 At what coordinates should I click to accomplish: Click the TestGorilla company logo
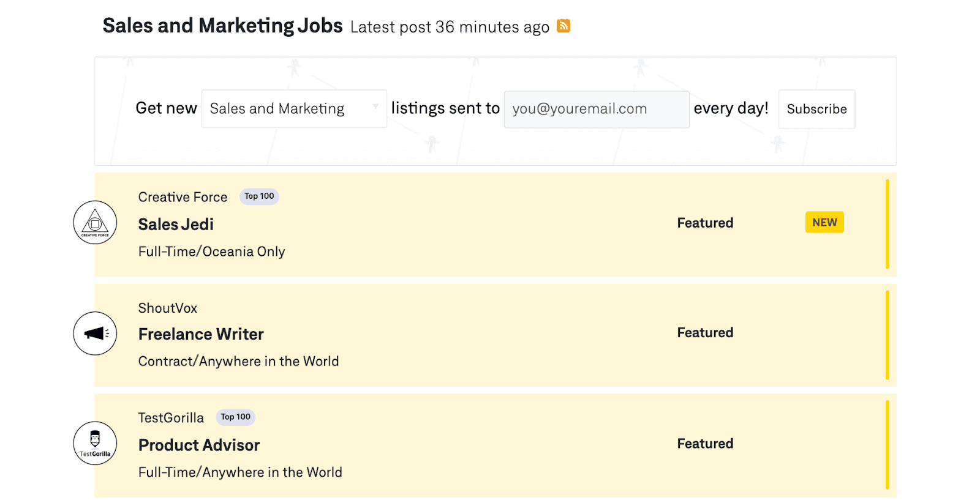[95, 444]
